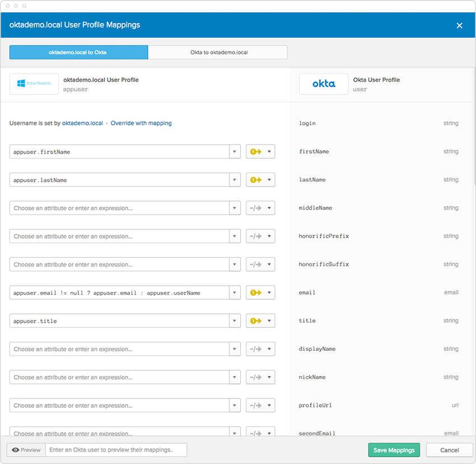
Task: Switch to the Okta to oktademo.local tab
Action: click(218, 52)
